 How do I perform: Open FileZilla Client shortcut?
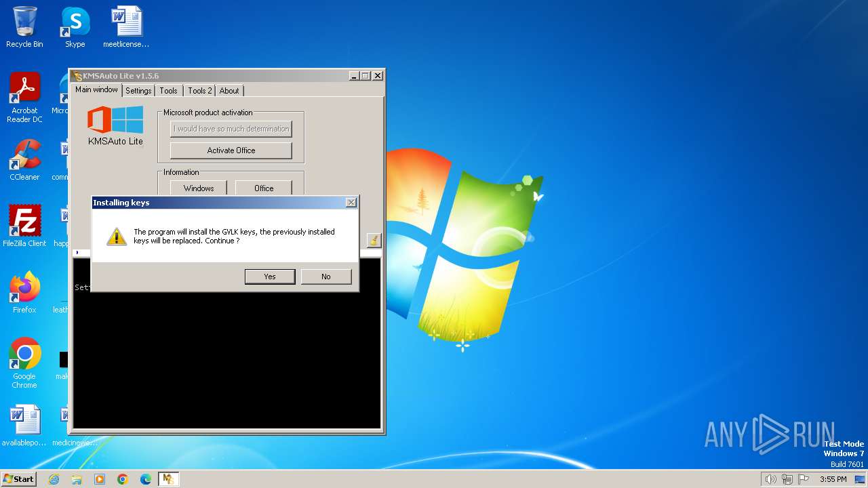[x=24, y=226]
